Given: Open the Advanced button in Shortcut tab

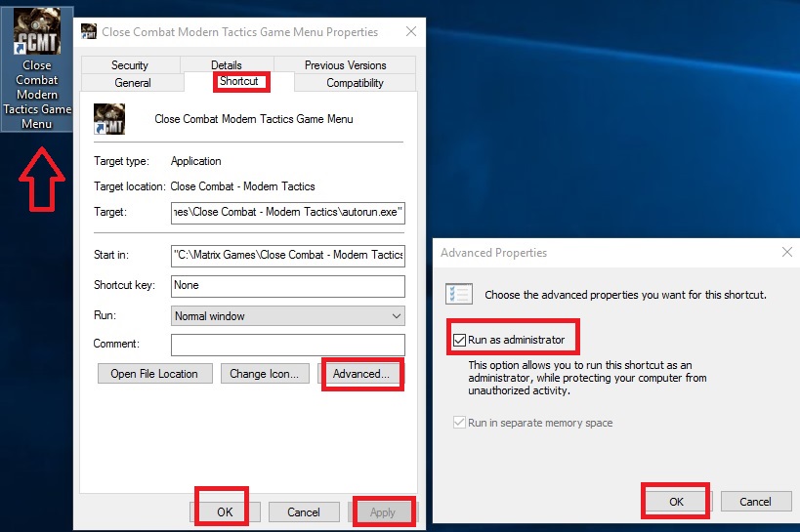Looking at the screenshot, I should pos(361,374).
